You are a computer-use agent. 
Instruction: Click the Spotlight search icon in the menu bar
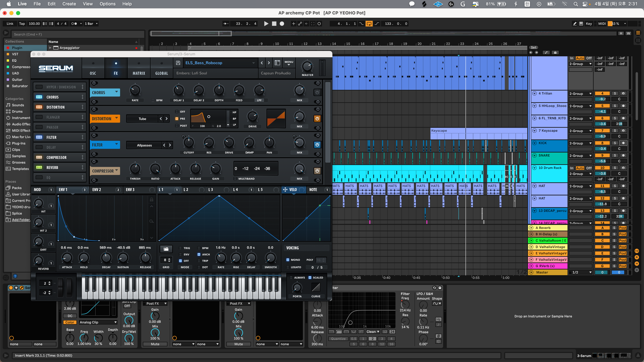point(576,4)
